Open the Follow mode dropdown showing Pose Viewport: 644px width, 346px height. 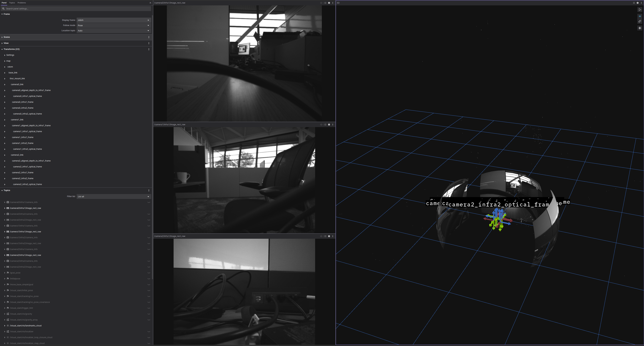click(x=114, y=25)
